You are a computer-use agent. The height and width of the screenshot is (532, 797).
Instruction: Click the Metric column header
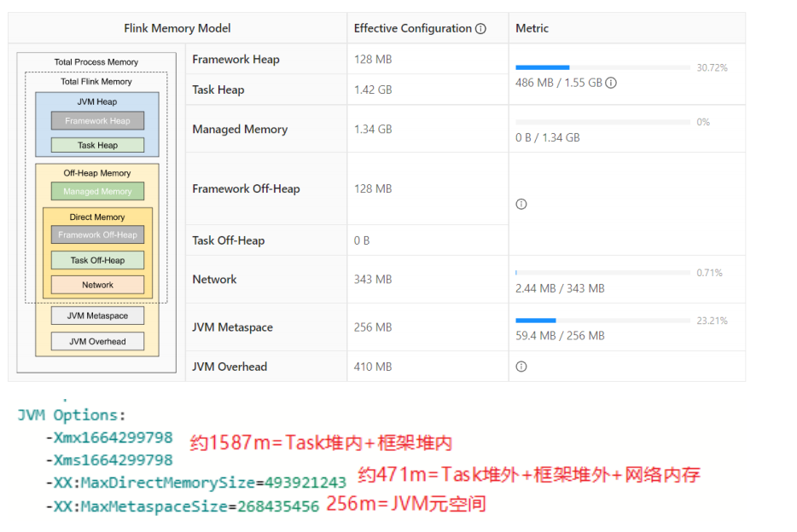[x=534, y=29]
